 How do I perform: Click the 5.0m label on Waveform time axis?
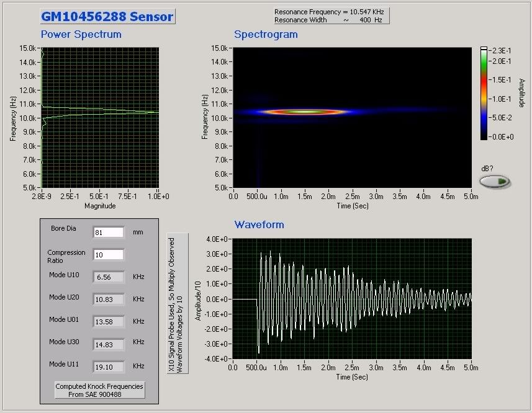click(471, 368)
